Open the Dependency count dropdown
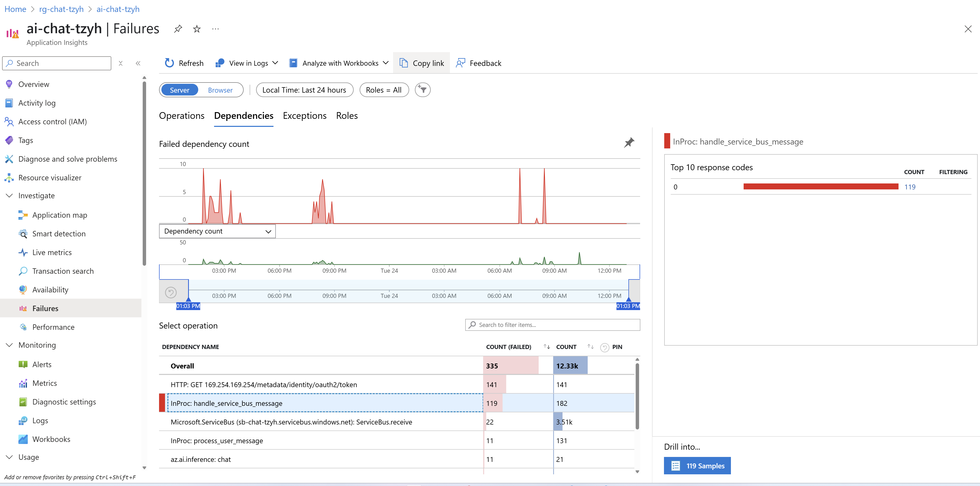The width and height of the screenshot is (980, 486). pos(217,231)
